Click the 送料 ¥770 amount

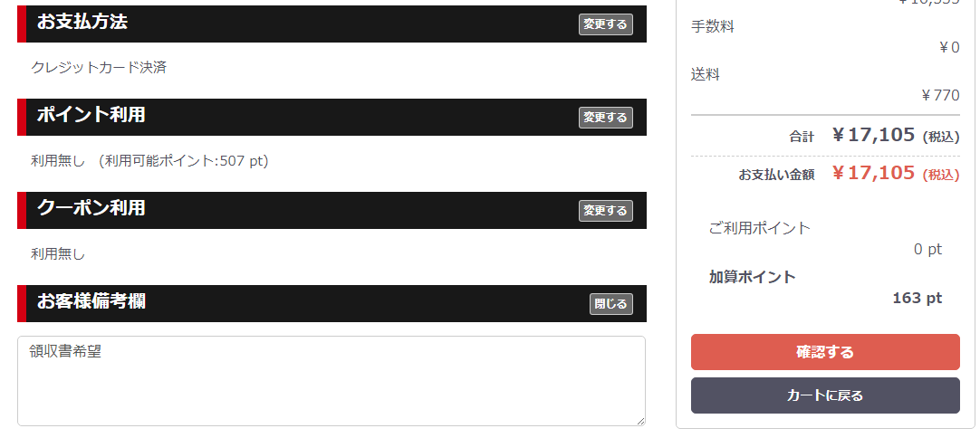coord(941,96)
